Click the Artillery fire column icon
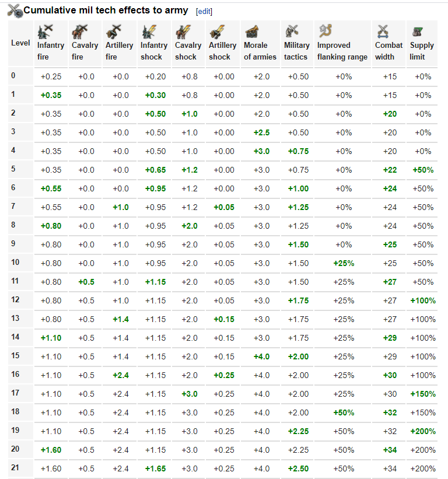Viewport: 448px width, 479px height. point(113,32)
